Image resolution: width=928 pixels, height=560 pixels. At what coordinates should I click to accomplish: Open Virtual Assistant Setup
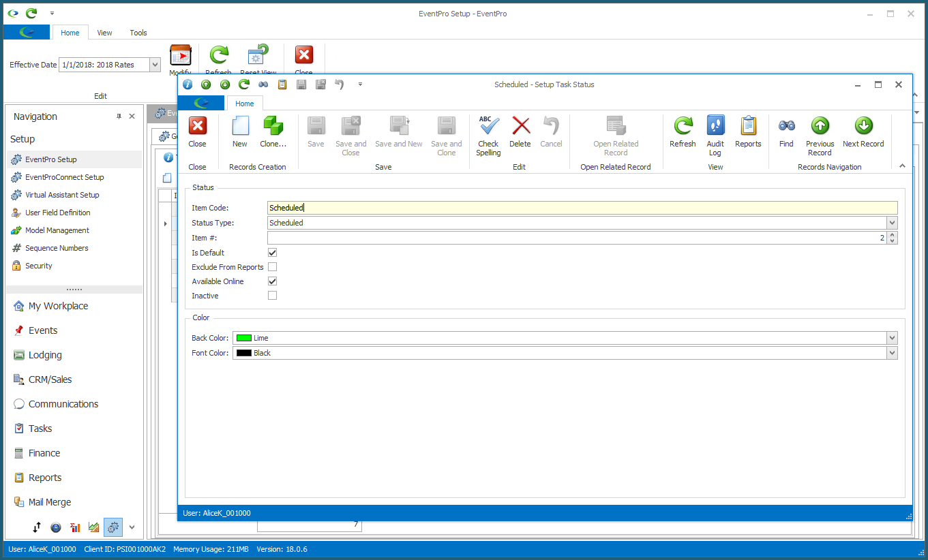75,195
